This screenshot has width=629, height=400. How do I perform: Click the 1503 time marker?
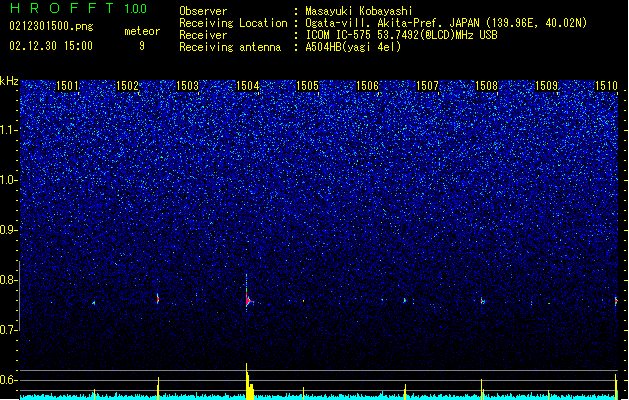(187, 86)
